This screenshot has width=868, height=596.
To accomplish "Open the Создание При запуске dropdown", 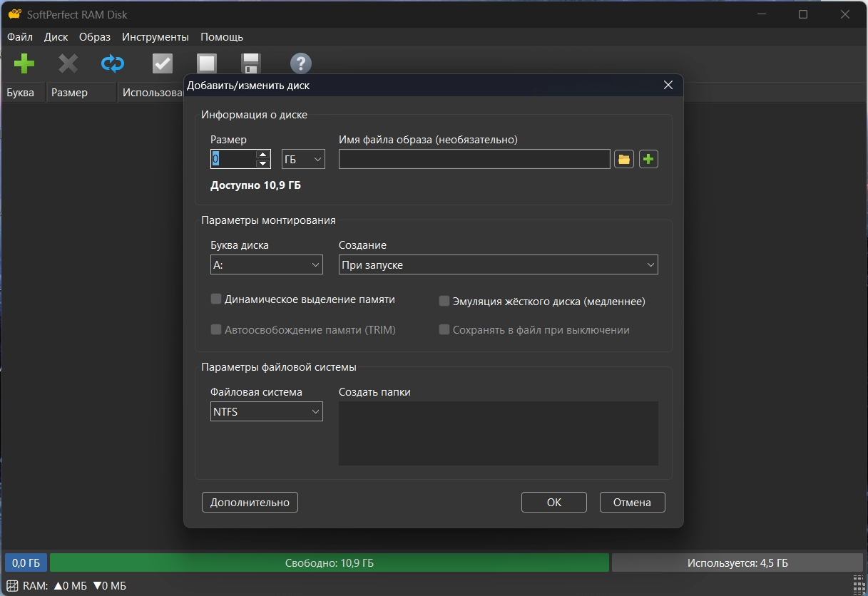I will (x=499, y=264).
